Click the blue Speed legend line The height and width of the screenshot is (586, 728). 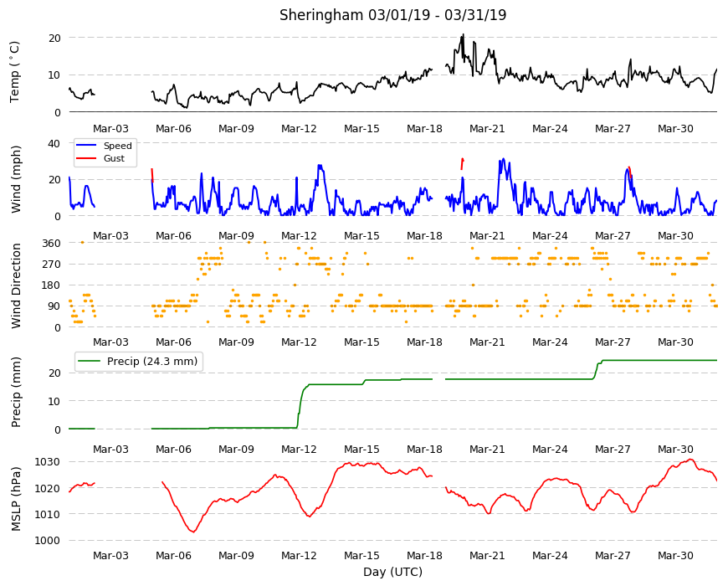(86, 146)
